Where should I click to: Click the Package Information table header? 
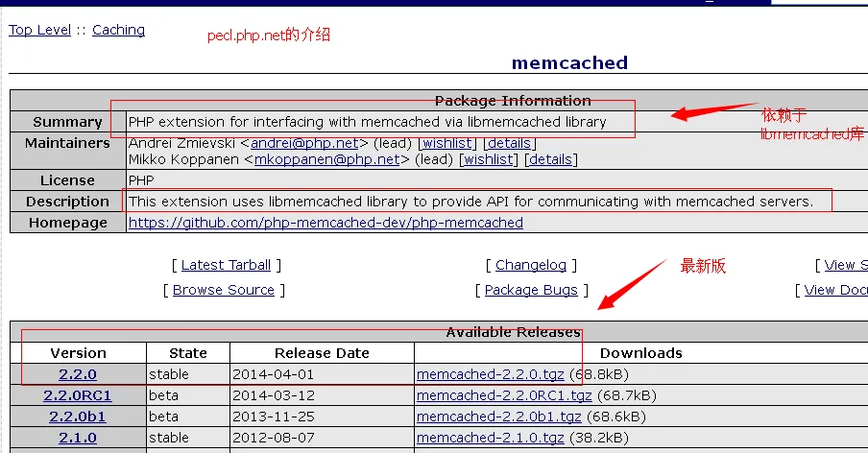pos(513,101)
